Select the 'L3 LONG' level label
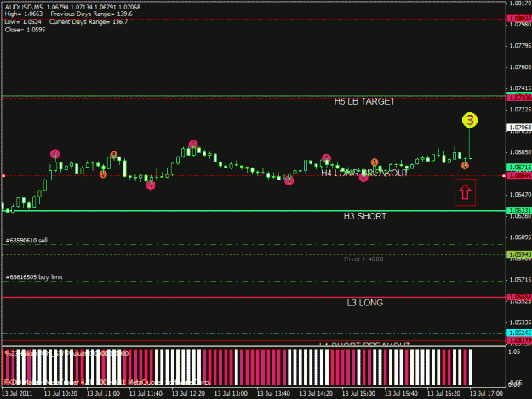532x399 pixels. point(364,303)
